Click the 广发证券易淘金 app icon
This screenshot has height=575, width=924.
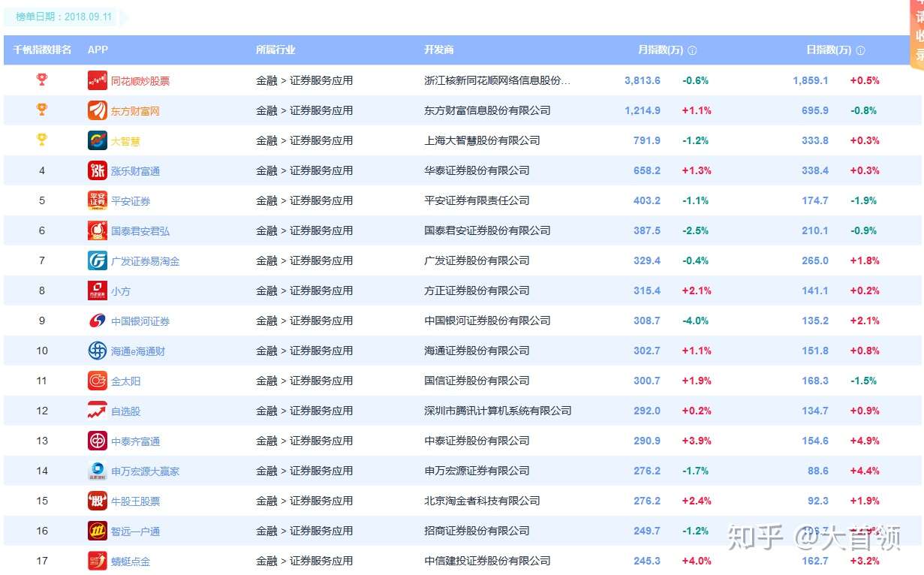click(x=98, y=260)
